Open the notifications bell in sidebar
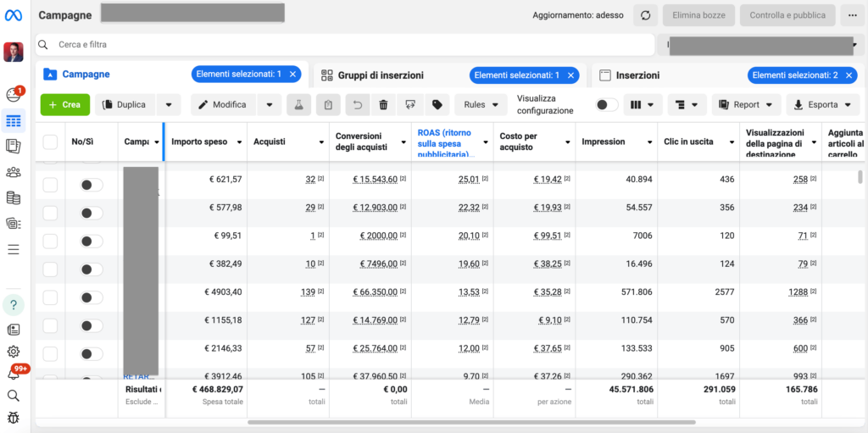Screen dimensions: 868x433 click(x=14, y=373)
